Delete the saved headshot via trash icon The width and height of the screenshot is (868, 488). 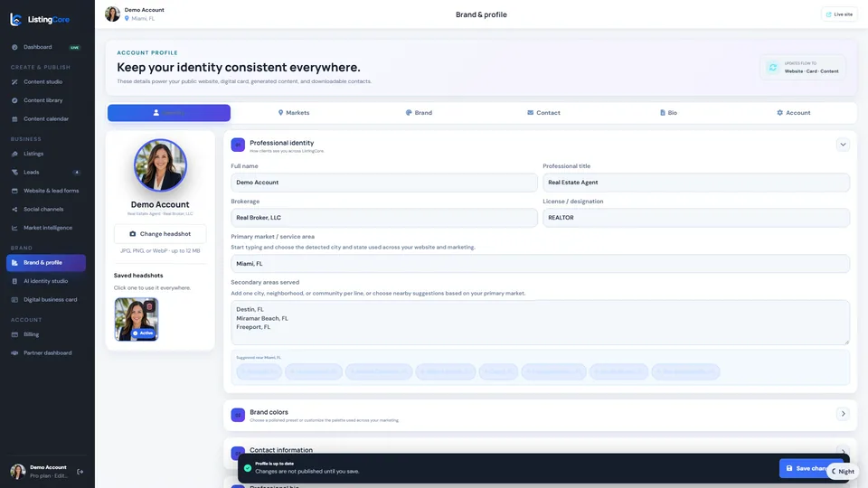click(149, 306)
